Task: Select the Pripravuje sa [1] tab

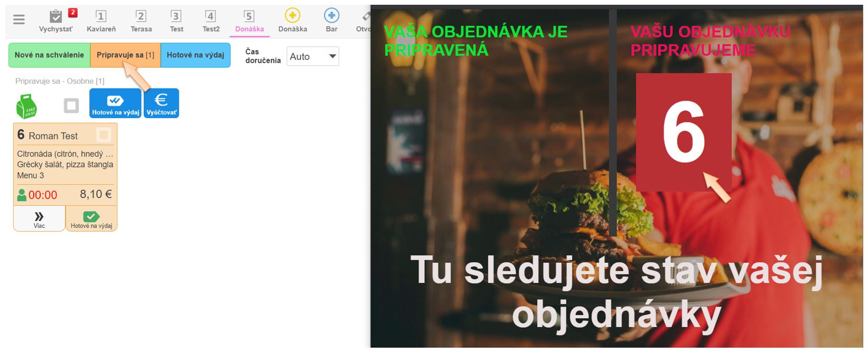Action: [x=125, y=55]
